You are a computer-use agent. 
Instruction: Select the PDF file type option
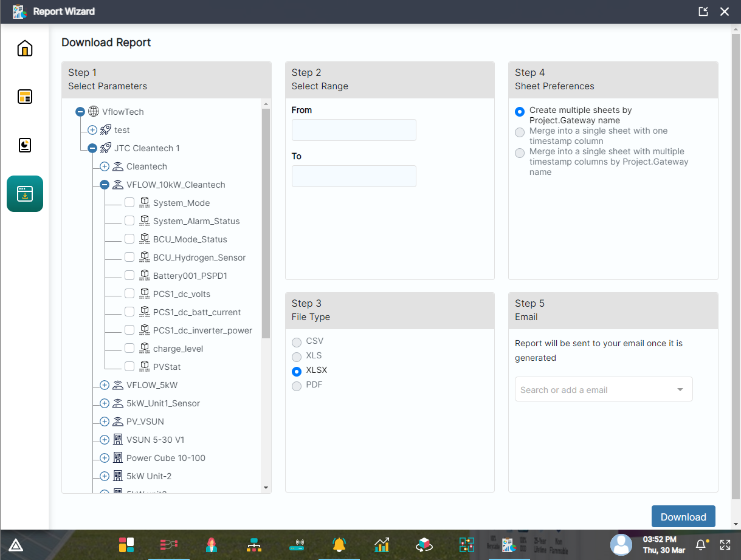click(297, 386)
